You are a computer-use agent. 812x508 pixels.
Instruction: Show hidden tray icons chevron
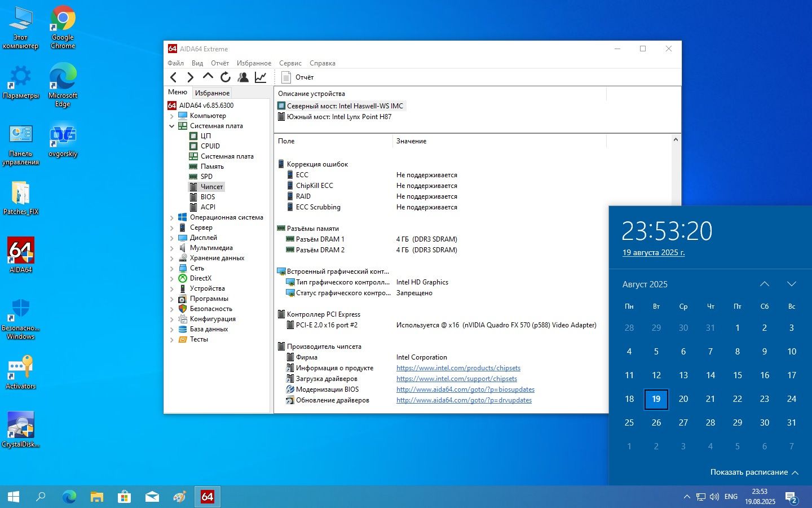687,497
